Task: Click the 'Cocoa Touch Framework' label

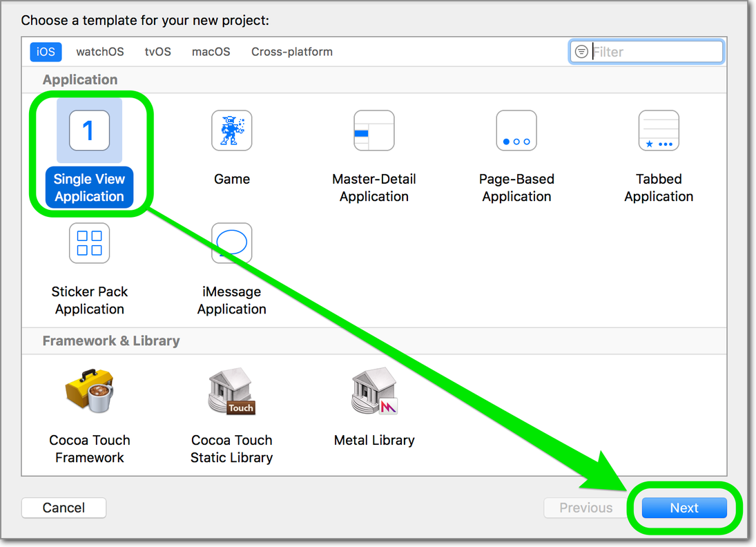Action: (x=89, y=449)
